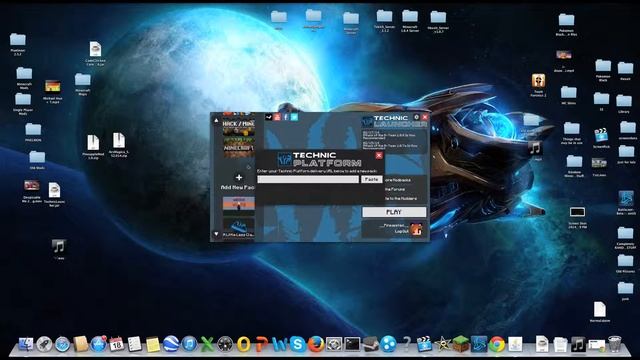The image size is (640, 360).
Task: Close the Technic Platform dialog
Action: 379,156
